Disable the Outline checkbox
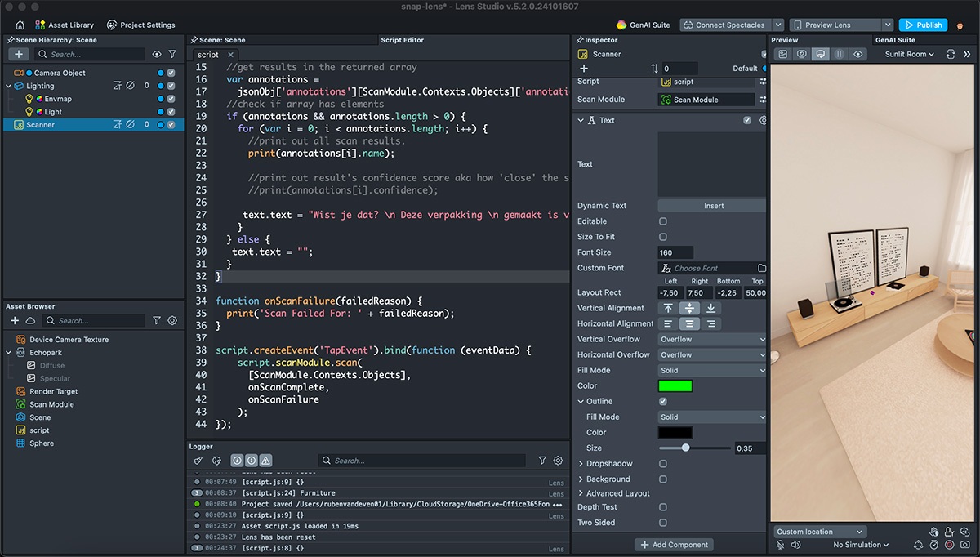The width and height of the screenshot is (980, 557). click(x=662, y=401)
